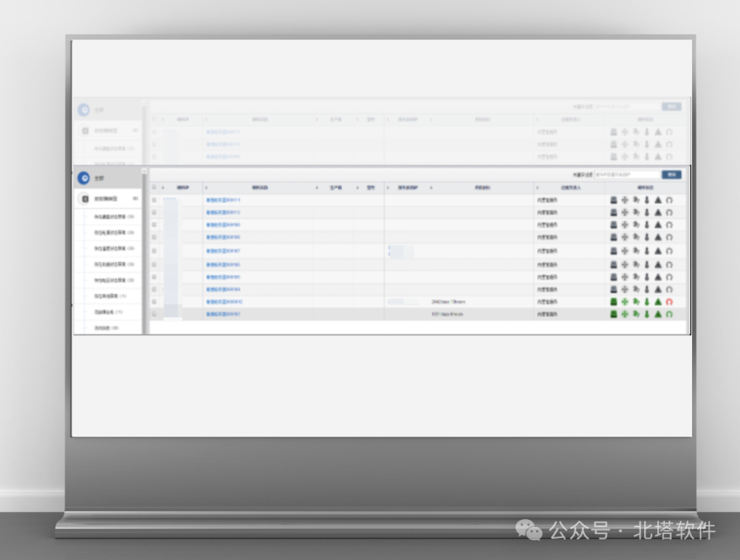Click the dark square category icon in the sidebar
Screen dimensions: 740x560
coord(86,199)
